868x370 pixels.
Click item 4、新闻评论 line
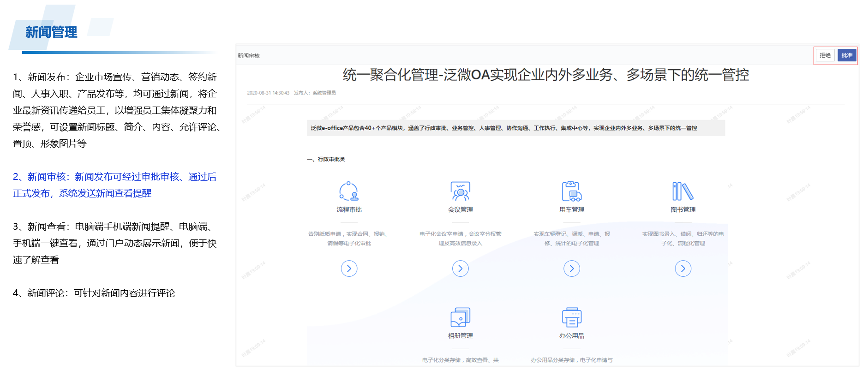pyautogui.click(x=94, y=293)
